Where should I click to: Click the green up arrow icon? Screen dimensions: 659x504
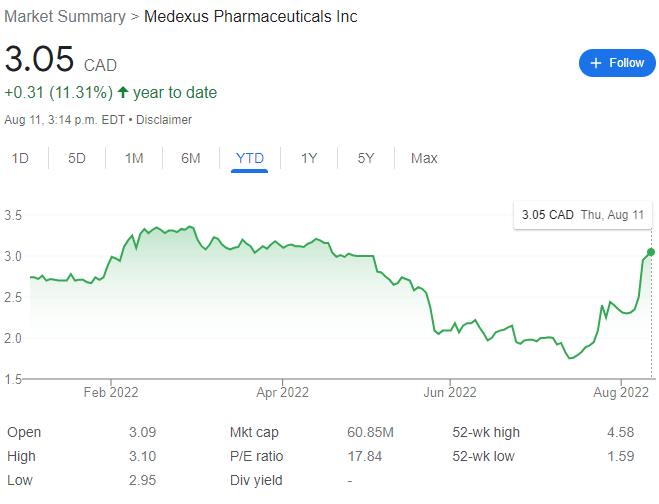(123, 92)
